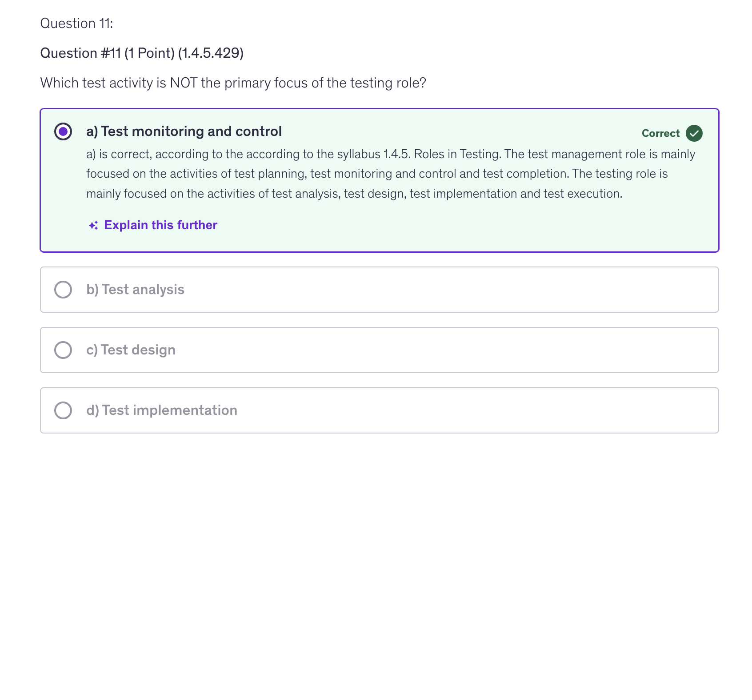Click the 'Question 11:' heading
This screenshot has height=700, width=752.
coord(76,24)
